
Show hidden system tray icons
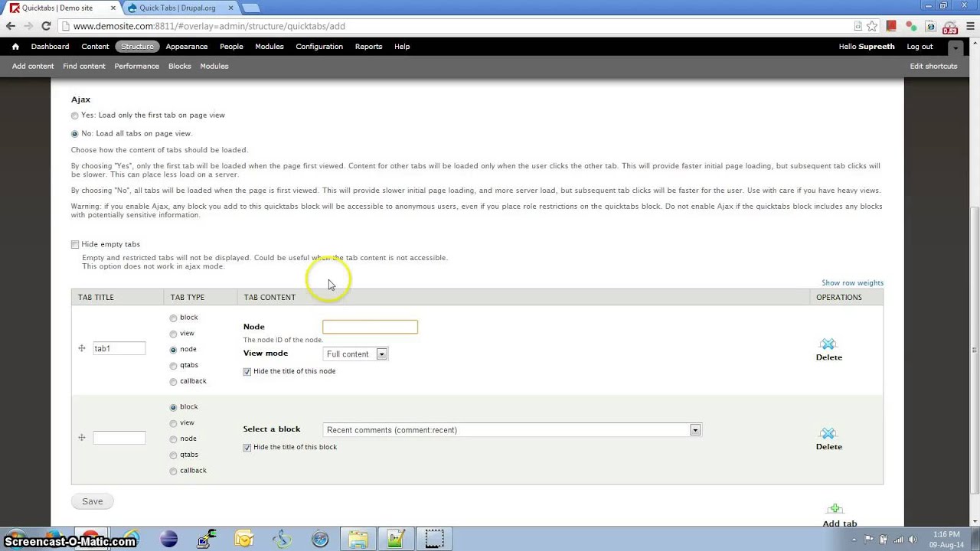855,540
